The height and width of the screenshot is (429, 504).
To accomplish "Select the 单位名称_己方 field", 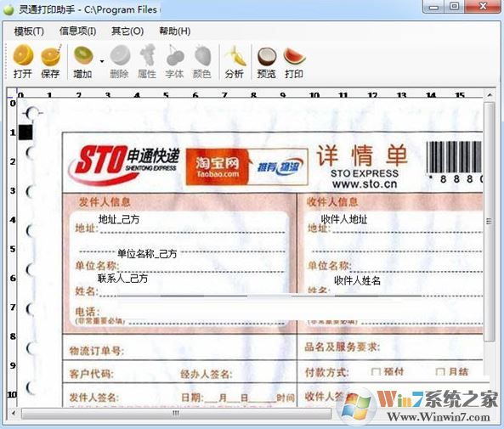I will [x=147, y=253].
